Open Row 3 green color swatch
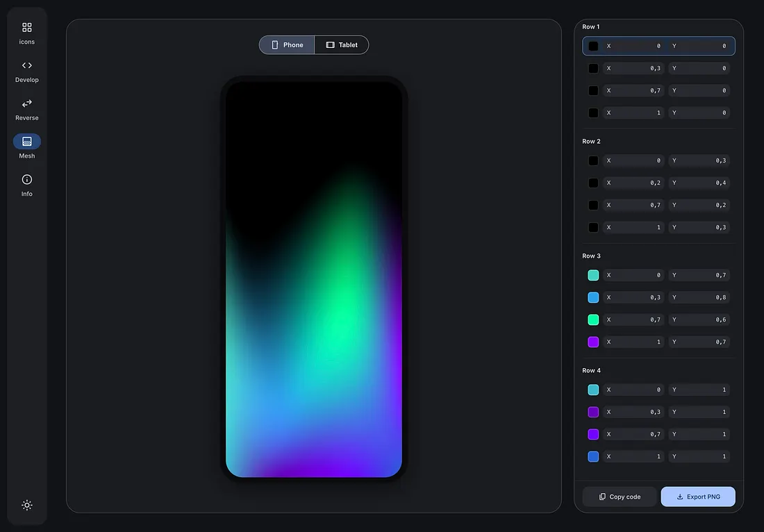The height and width of the screenshot is (532, 764). pos(593,319)
